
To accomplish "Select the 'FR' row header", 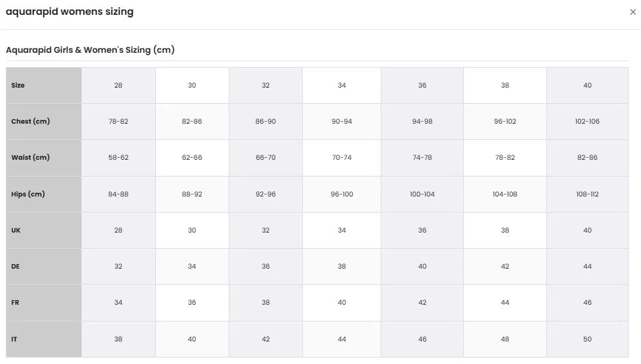I will point(44,303).
